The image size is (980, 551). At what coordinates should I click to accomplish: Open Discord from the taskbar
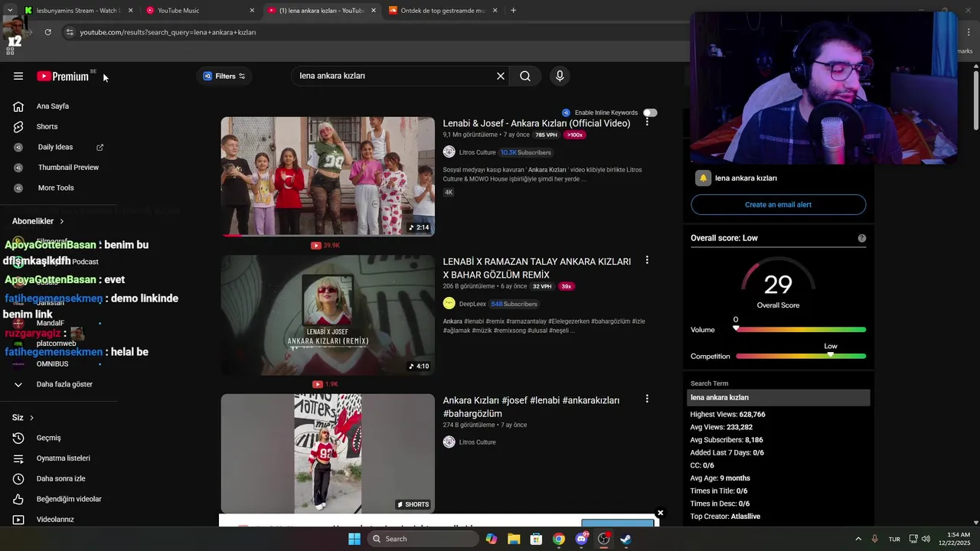[x=582, y=539]
